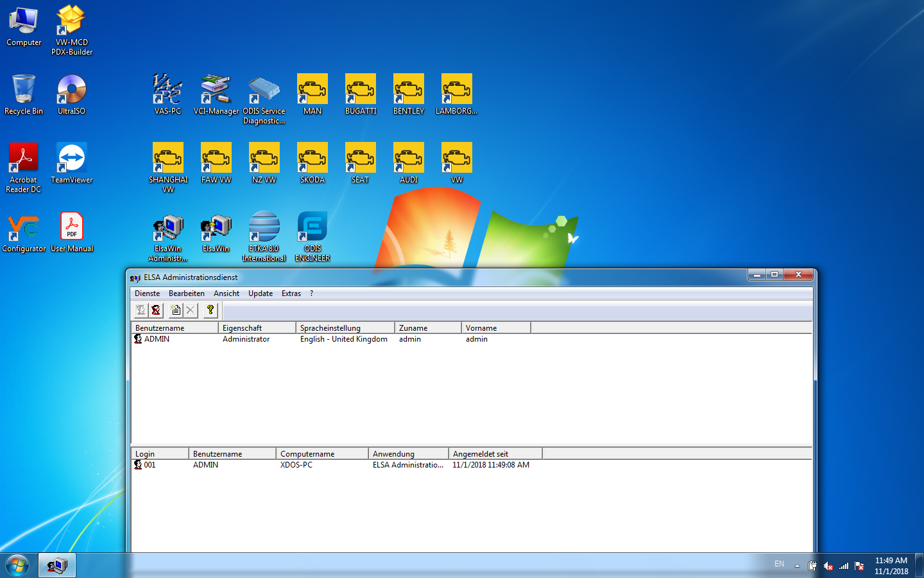Launch the ElsaWin desktop shortcut
This screenshot has width=924, height=578.
click(216, 232)
